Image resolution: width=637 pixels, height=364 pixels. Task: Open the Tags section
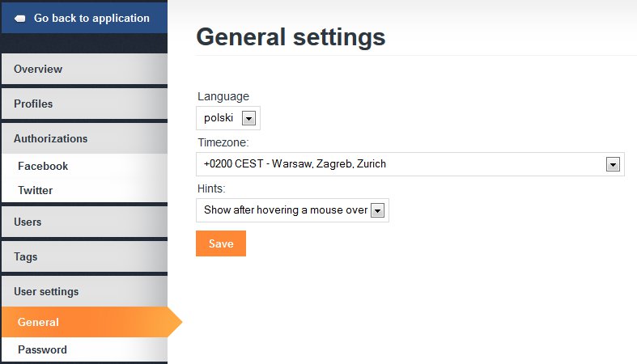[26, 256]
